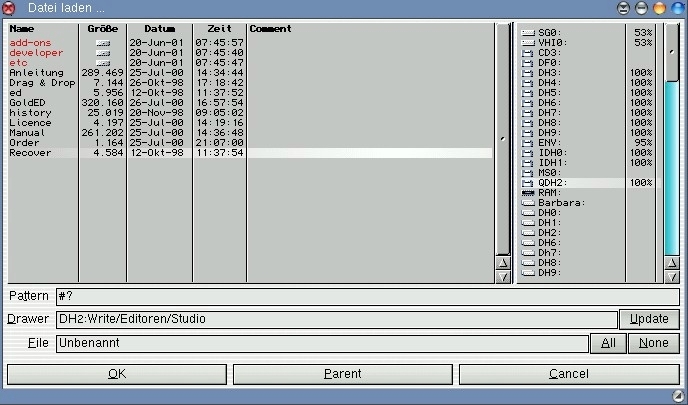Click volume list scroll-down arrow
This screenshot has height=405, width=688.
[672, 277]
